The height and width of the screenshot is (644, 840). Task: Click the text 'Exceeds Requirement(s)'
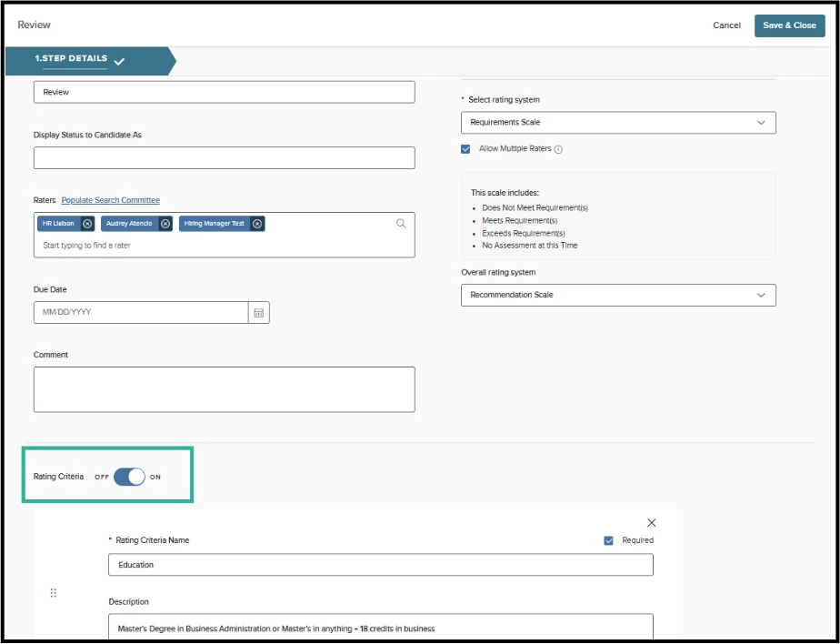tap(524, 233)
